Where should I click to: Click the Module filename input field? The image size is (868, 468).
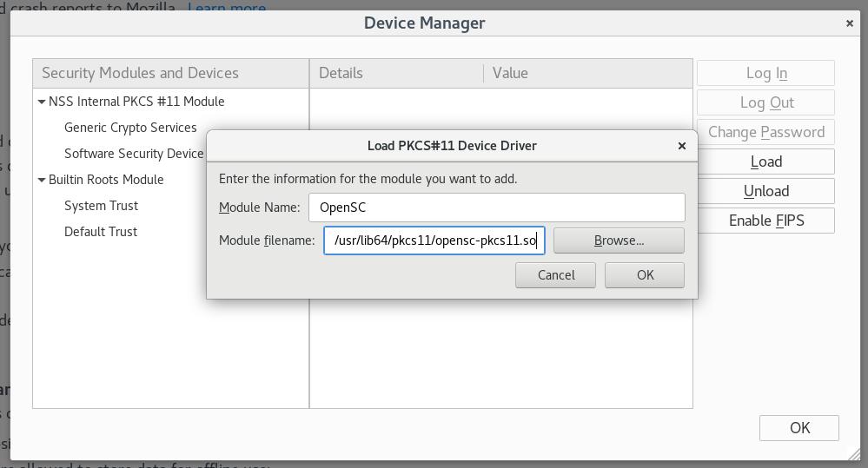pyautogui.click(x=434, y=241)
